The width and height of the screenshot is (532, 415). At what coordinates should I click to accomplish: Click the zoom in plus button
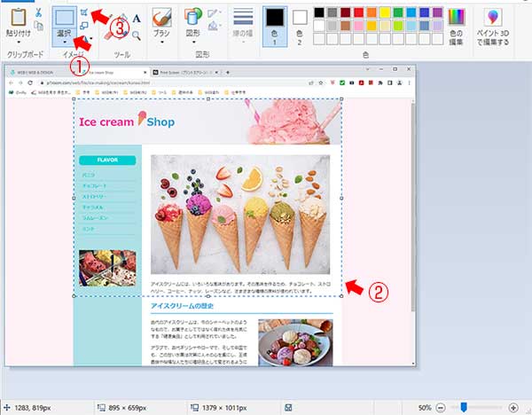[513, 406]
